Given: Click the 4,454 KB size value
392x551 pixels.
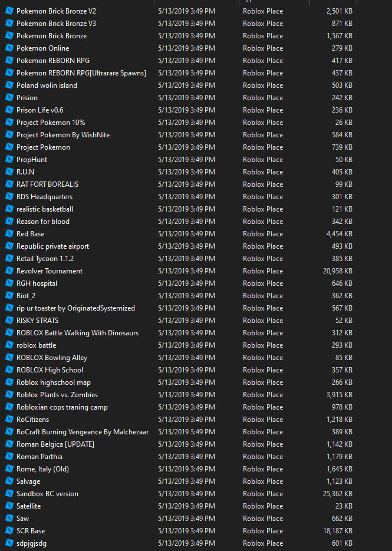Looking at the screenshot, I should (340, 234).
